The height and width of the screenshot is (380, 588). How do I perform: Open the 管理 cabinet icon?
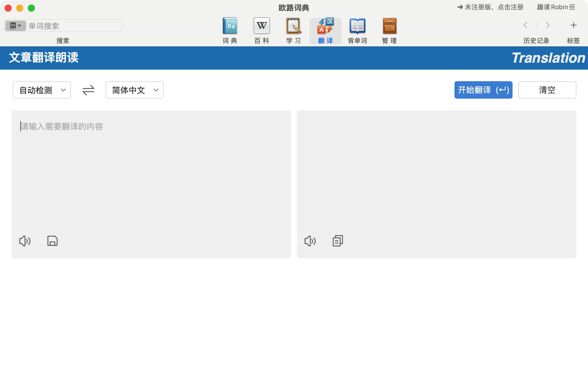coord(389,26)
